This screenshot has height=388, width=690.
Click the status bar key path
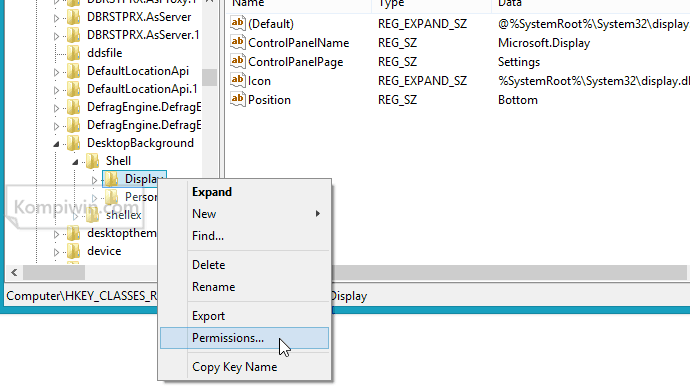[186, 296]
